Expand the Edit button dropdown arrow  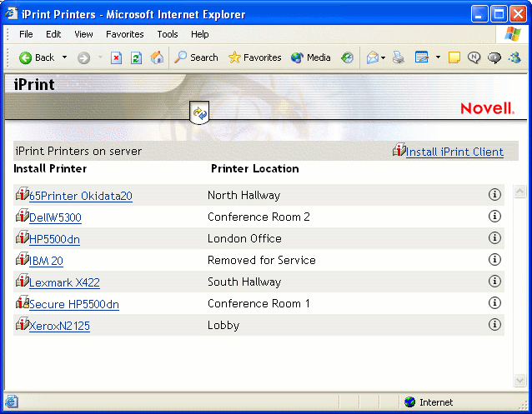(x=438, y=57)
